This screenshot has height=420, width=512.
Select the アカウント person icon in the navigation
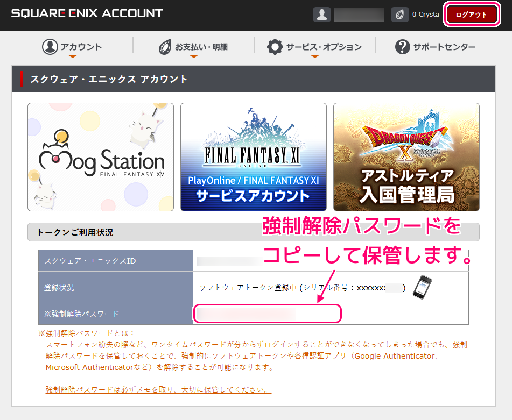tap(49, 46)
